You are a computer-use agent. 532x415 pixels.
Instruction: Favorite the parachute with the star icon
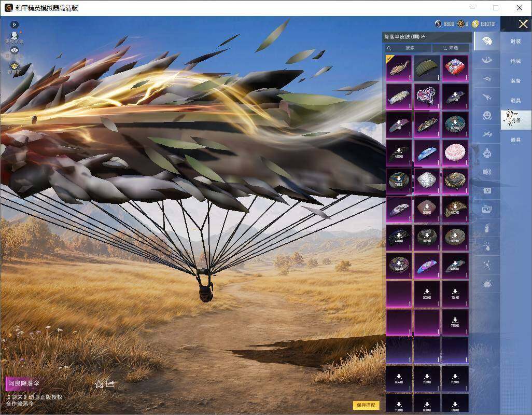[x=99, y=384]
